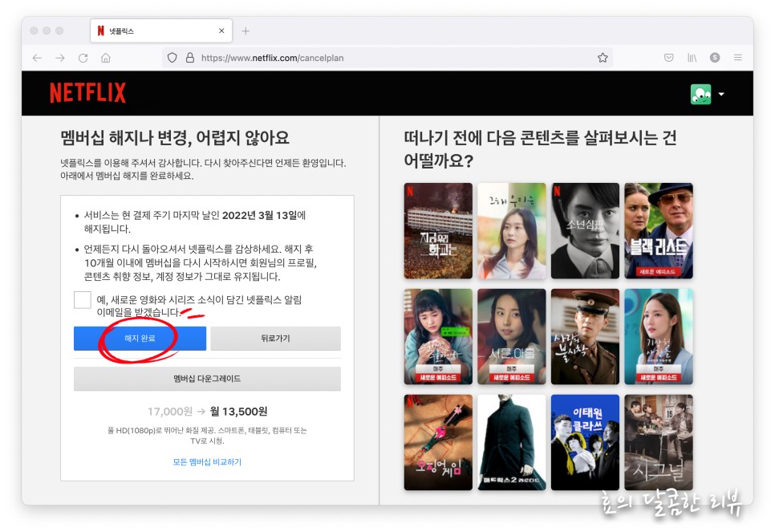Check the 넷플릭스 알림 이메일 checkbox
The width and height of the screenshot is (775, 532).
click(82, 299)
